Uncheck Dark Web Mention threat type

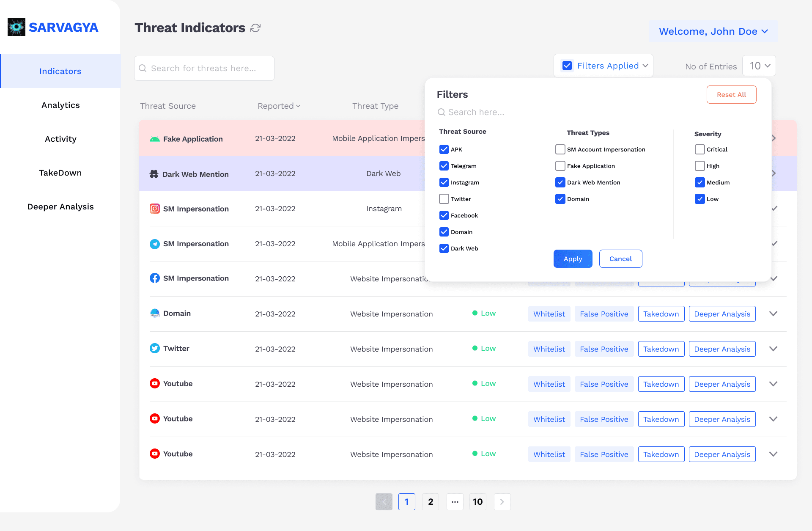[x=560, y=182]
